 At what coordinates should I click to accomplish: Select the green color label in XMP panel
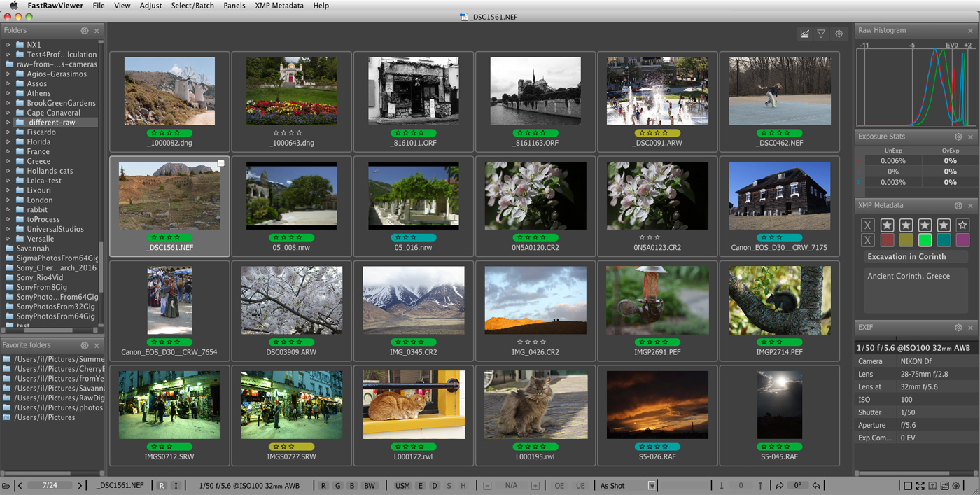[x=927, y=239]
